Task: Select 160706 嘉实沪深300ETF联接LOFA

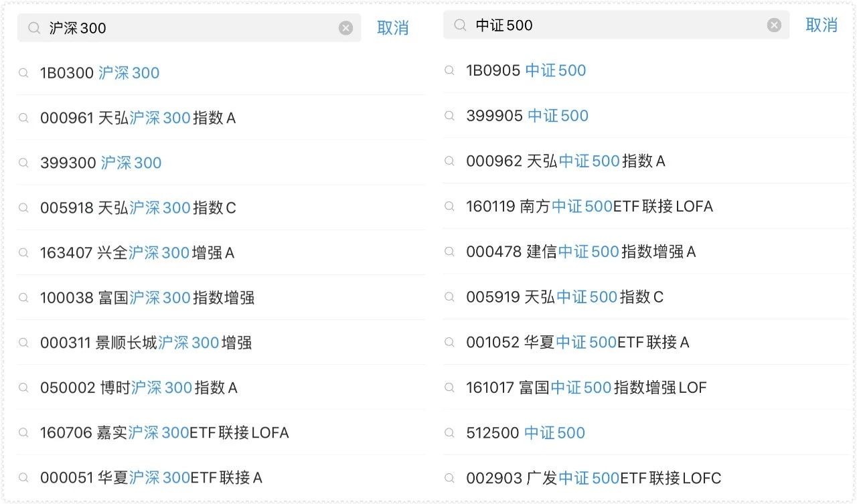Action: (x=164, y=433)
